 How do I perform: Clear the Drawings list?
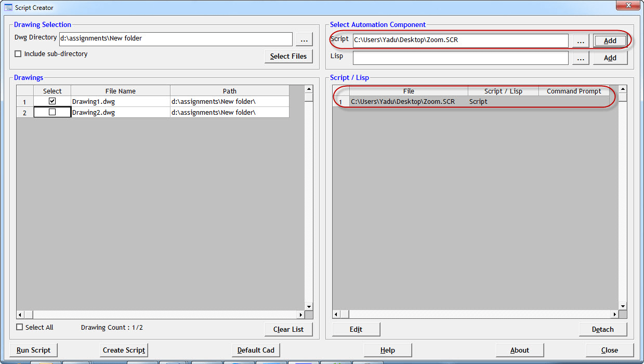click(288, 329)
